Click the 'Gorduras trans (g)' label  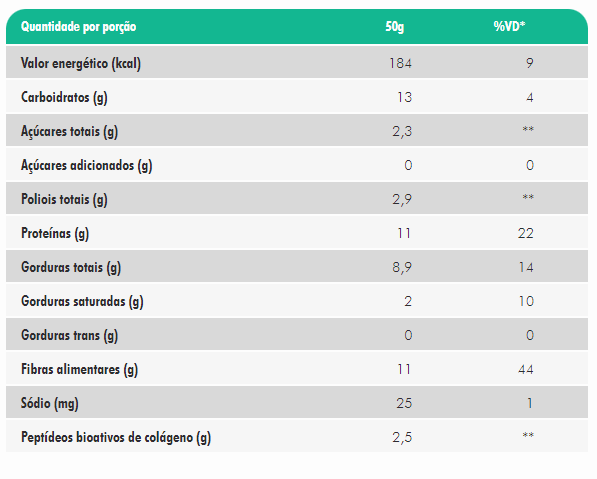tap(69, 335)
